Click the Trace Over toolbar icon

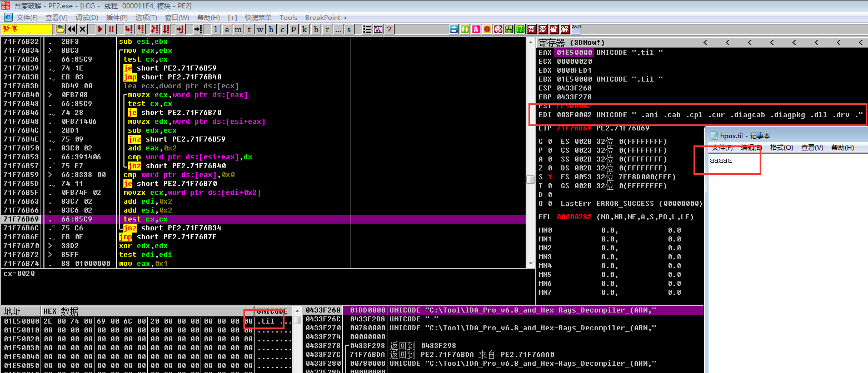tap(166, 29)
